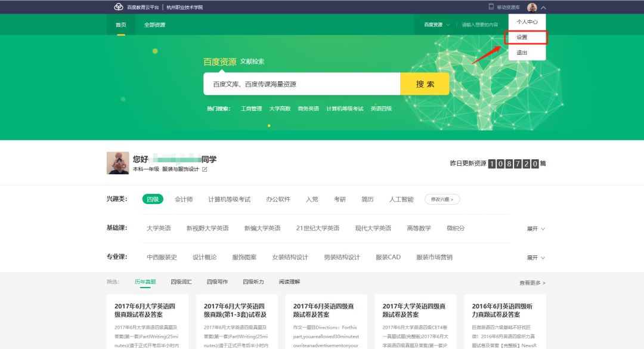The height and width of the screenshot is (349, 644).
Task: Click the edit pencil icon beside major
Action: (205, 169)
